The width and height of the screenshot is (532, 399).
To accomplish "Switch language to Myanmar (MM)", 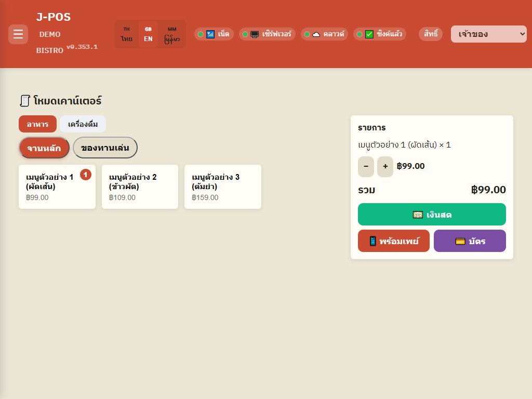I will tap(172, 34).
